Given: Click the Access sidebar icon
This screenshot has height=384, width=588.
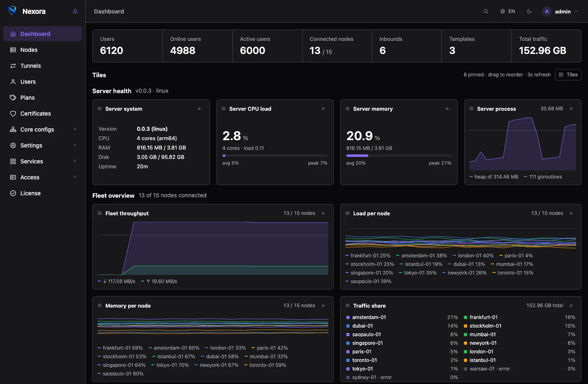Looking at the screenshot, I should (x=13, y=177).
